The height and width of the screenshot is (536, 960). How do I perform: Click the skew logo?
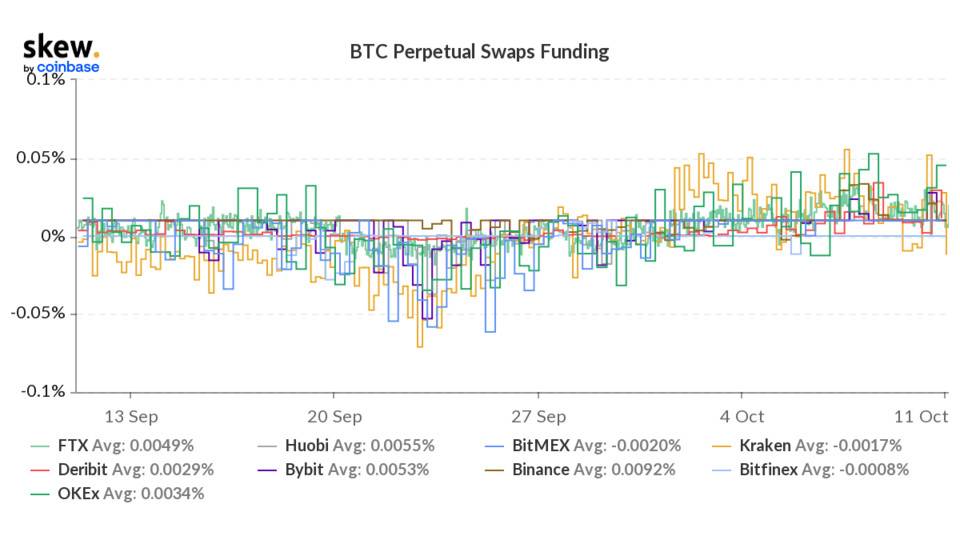pyautogui.click(x=60, y=47)
